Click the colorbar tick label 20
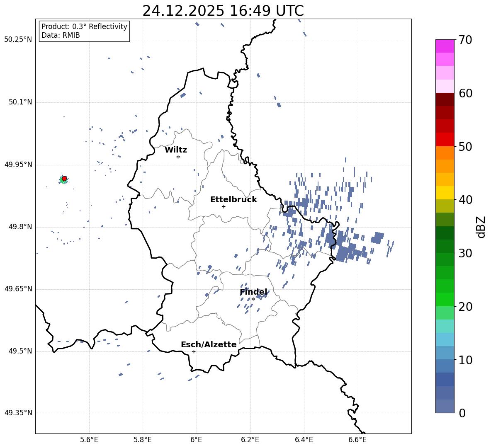 click(x=466, y=306)
